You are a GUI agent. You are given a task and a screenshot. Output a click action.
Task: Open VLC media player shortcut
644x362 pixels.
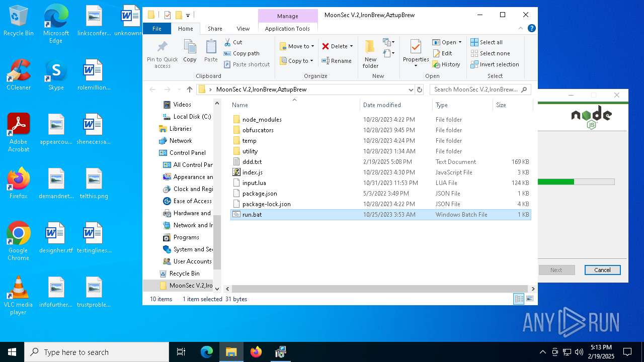19,295
